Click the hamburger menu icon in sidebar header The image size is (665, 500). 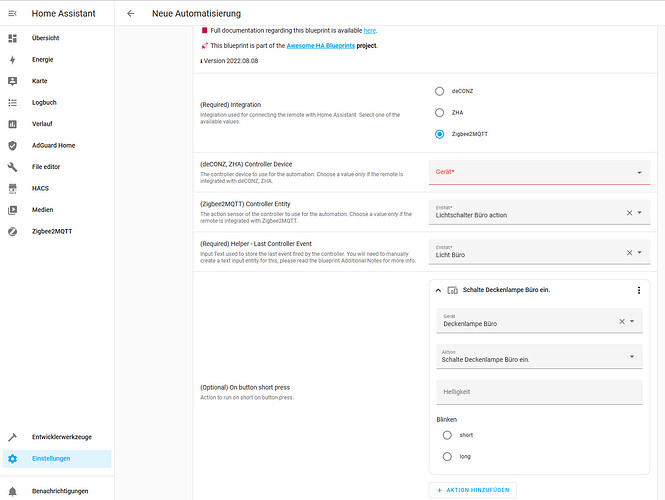(13, 13)
